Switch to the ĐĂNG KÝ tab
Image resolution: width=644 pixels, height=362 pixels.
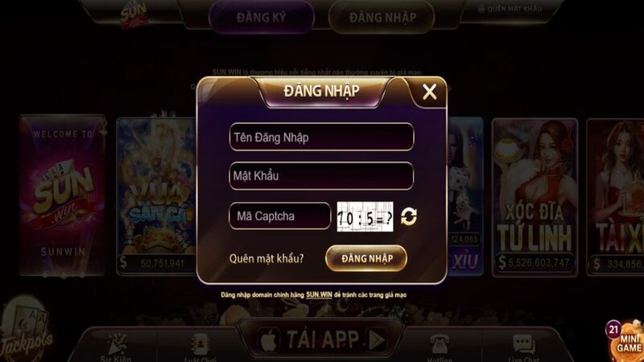pyautogui.click(x=262, y=18)
